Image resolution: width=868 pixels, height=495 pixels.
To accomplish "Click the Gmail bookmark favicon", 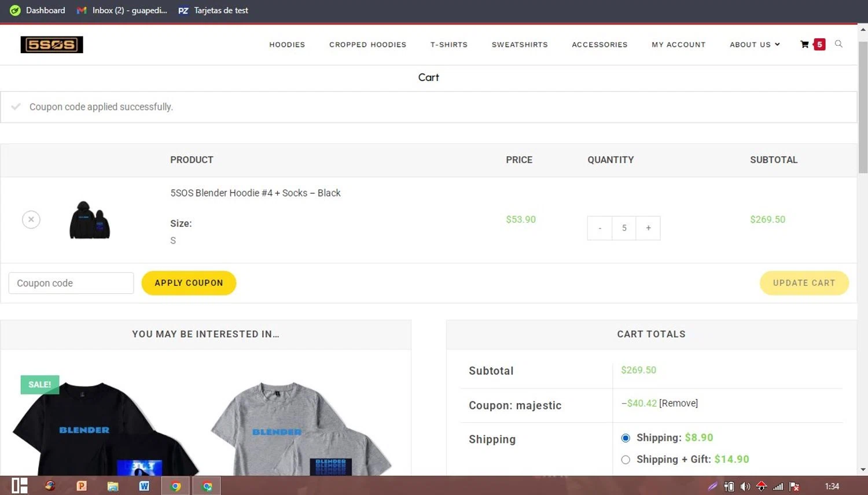I will pos(82,10).
